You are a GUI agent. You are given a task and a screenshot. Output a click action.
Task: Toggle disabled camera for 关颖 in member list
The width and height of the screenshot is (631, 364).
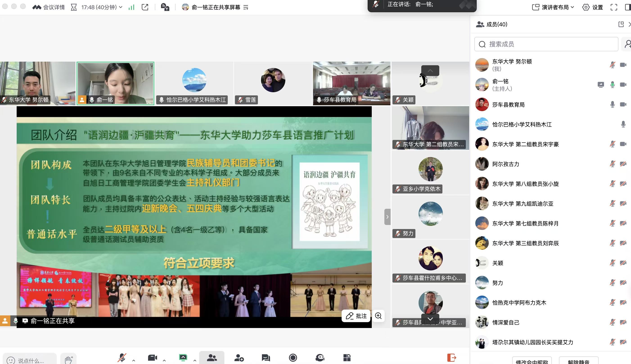[623, 263]
